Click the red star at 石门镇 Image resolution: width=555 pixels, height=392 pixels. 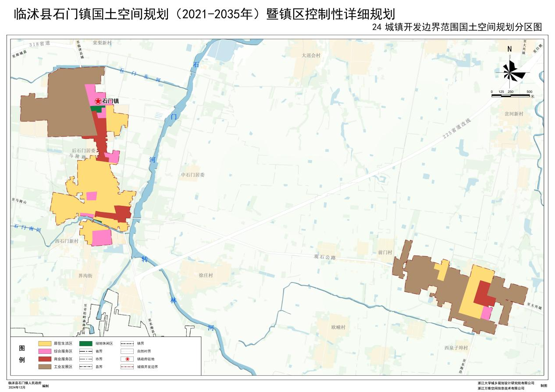pos(98,101)
